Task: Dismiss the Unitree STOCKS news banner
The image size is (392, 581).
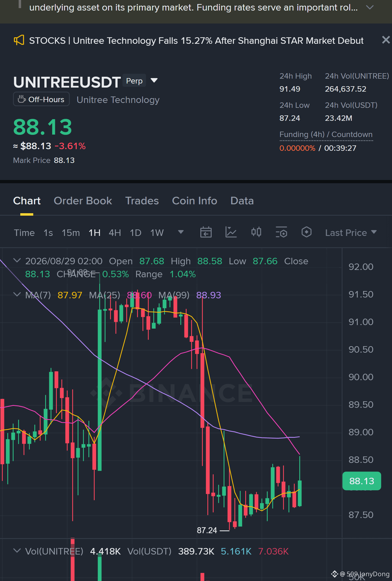Action: click(386, 40)
